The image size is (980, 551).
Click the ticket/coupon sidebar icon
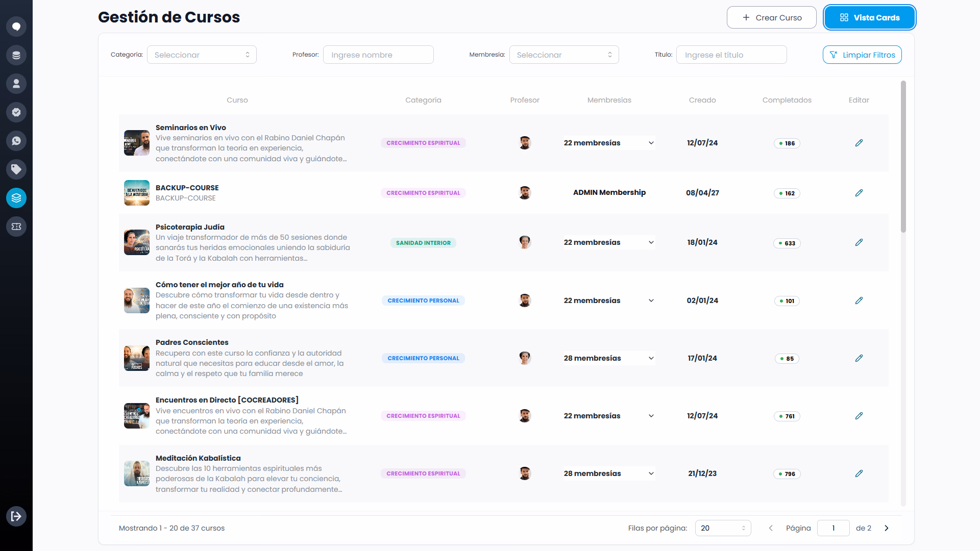click(16, 227)
